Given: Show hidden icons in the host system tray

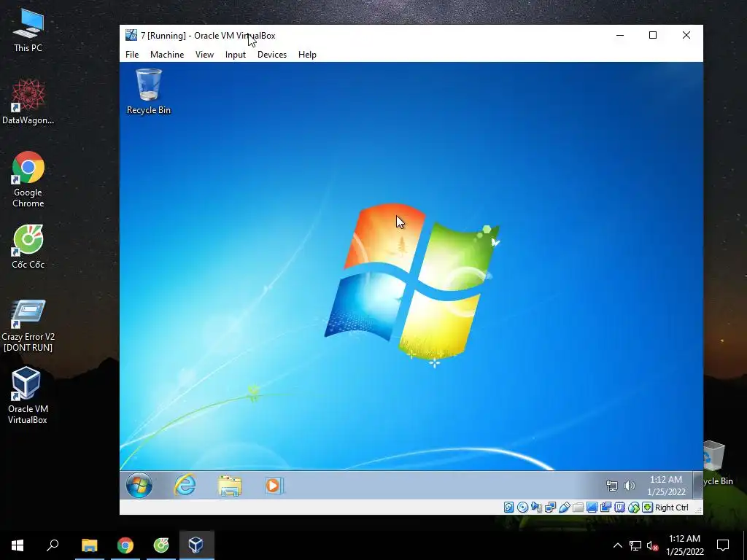Looking at the screenshot, I should 617,545.
